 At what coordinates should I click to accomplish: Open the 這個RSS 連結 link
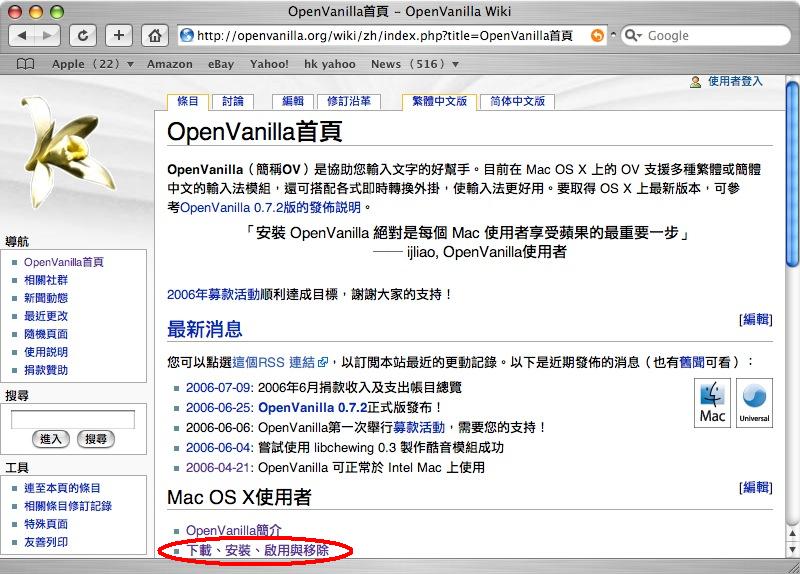click(280, 362)
